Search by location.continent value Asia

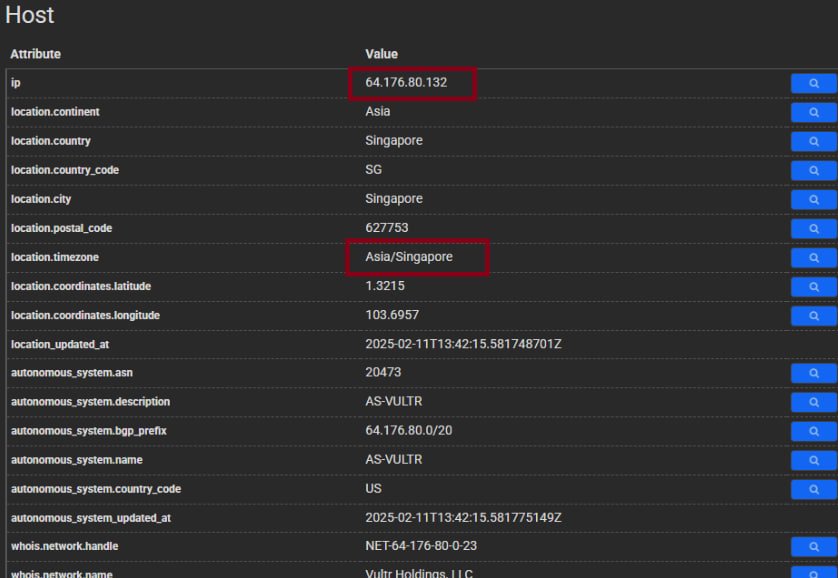coord(813,112)
